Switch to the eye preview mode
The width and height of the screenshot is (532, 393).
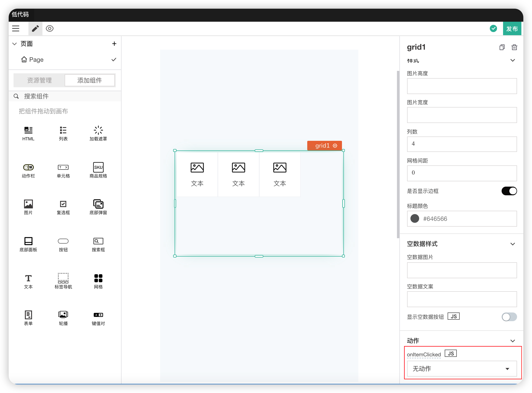click(x=50, y=28)
